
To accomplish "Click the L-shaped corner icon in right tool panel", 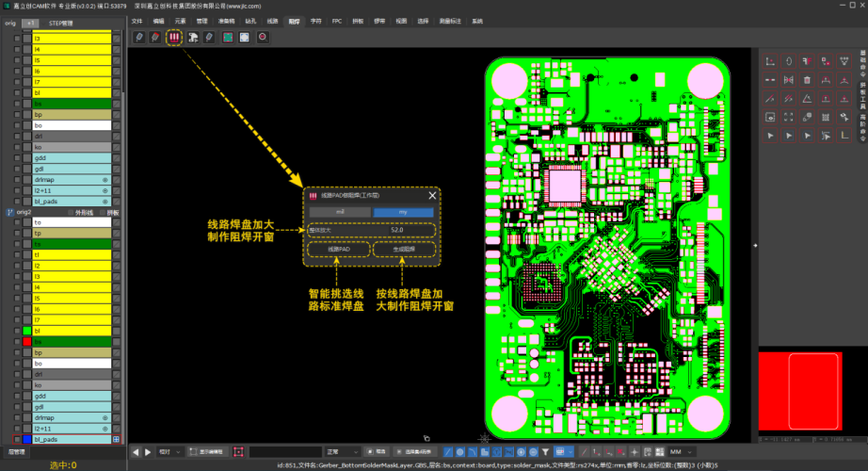I will (x=844, y=136).
